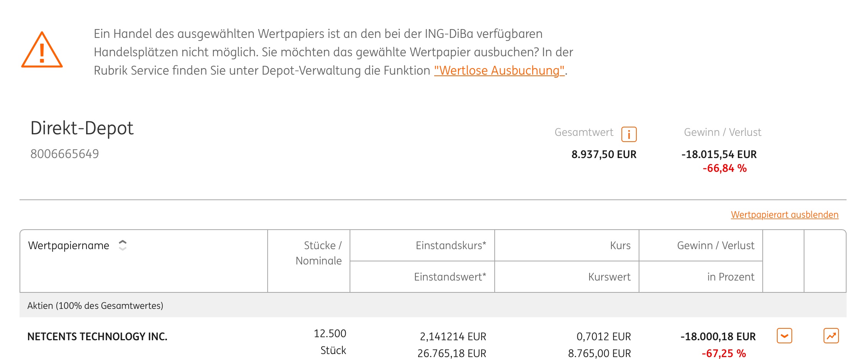This screenshot has width=868, height=359.
Task: Click the sort icon beside Wertpapiername
Action: [x=123, y=245]
